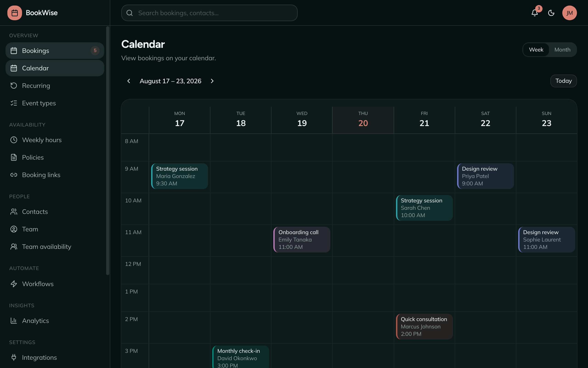Click the 12 PM time label
The height and width of the screenshot is (368, 588).
pyautogui.click(x=133, y=264)
